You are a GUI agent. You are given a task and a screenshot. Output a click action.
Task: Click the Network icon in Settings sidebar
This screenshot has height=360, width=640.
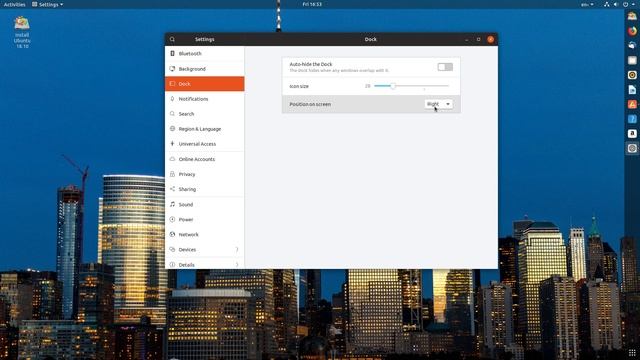(x=172, y=234)
